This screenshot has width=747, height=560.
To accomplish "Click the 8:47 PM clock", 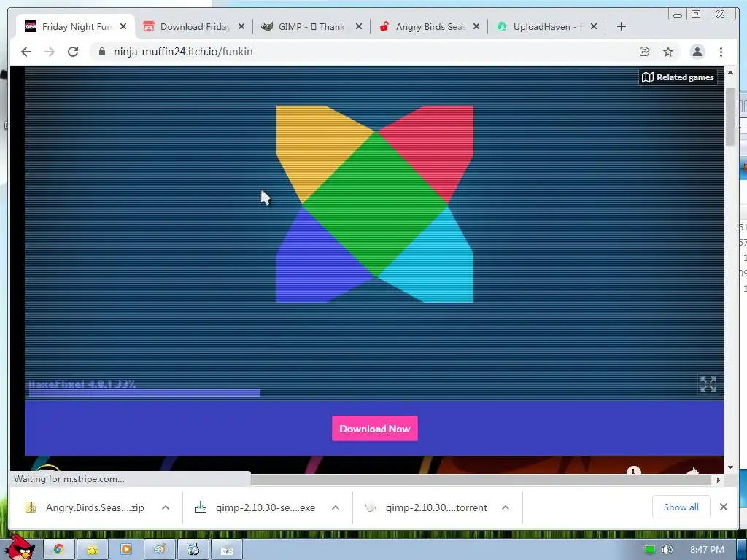I will coord(707,550).
